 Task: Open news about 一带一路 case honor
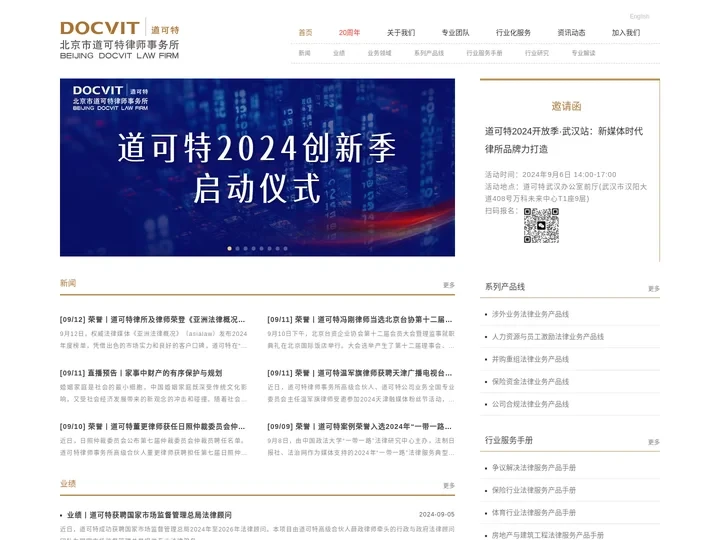[360, 427]
